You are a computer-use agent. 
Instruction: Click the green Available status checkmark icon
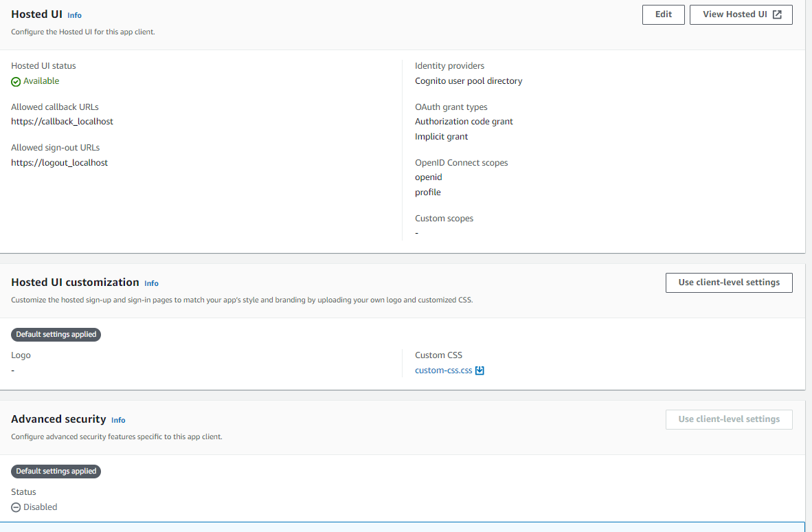click(16, 81)
